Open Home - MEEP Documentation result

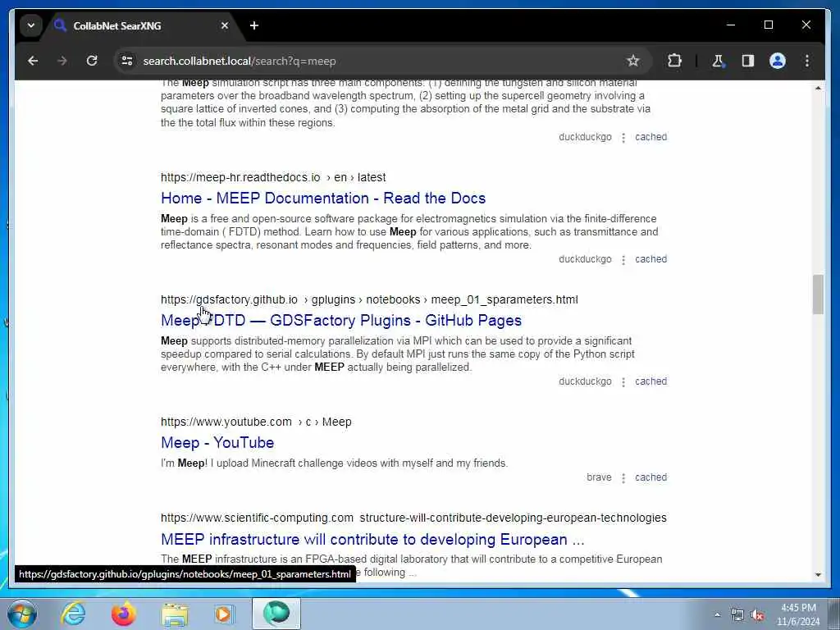323,199
